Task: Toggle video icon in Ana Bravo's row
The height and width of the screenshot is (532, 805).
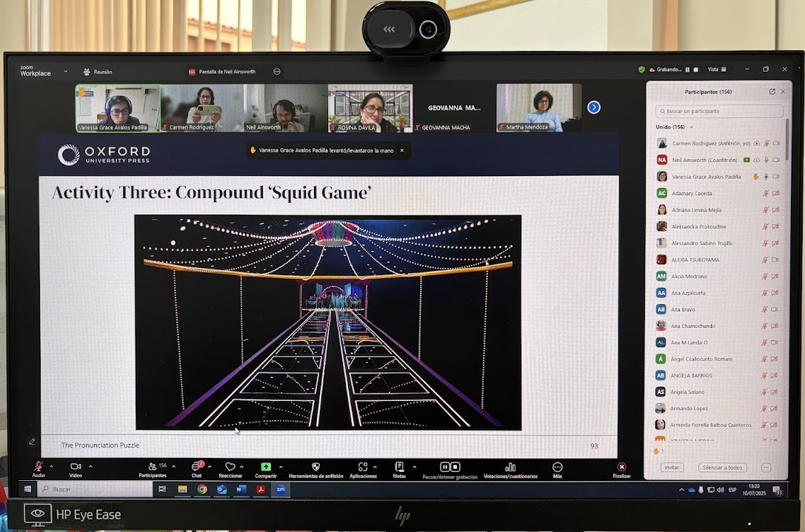Action: 775,309
